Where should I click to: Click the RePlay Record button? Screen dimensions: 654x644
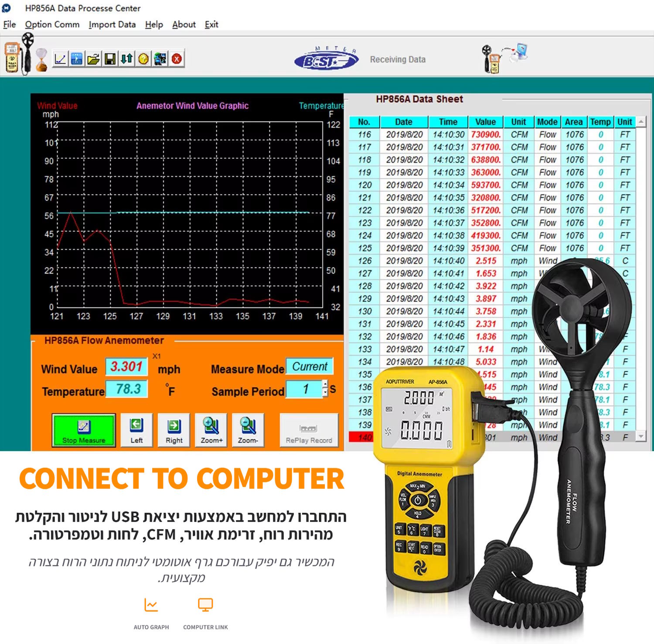point(309,431)
